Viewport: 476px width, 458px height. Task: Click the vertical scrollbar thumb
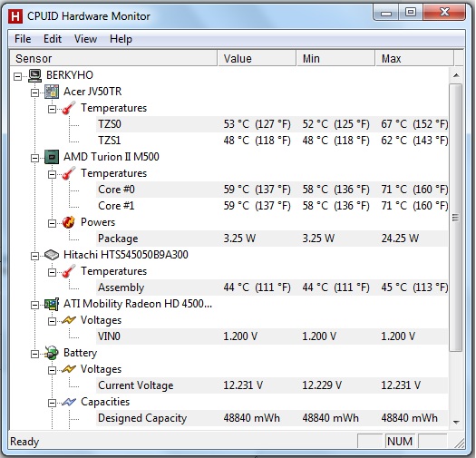pyautogui.click(x=456, y=218)
